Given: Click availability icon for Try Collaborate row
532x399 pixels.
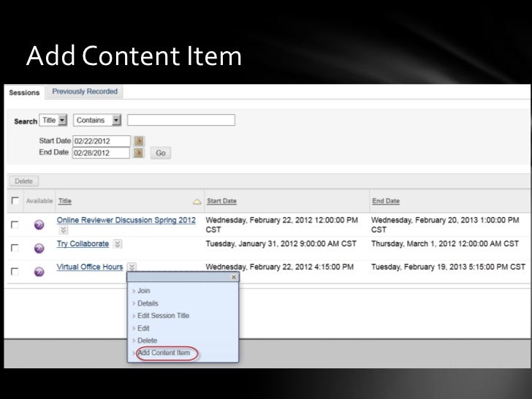Looking at the screenshot, I should [x=39, y=248].
